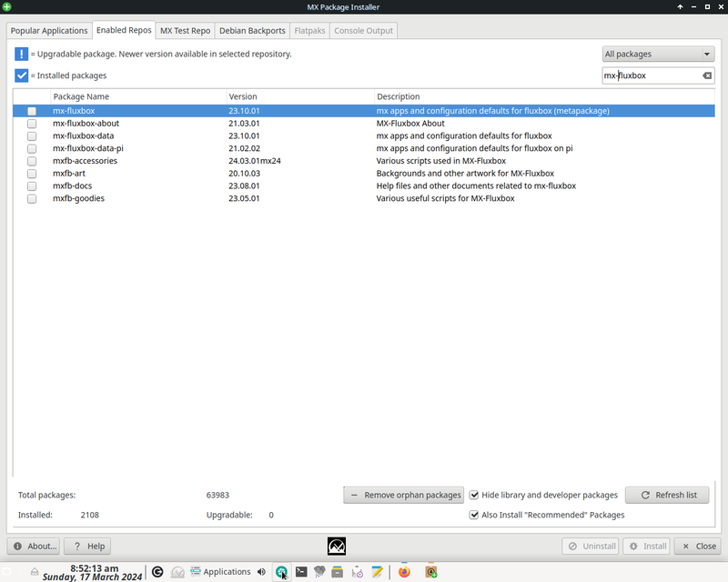Image resolution: width=728 pixels, height=582 pixels.
Task: Clear the search field with the backspace icon
Action: (x=707, y=75)
